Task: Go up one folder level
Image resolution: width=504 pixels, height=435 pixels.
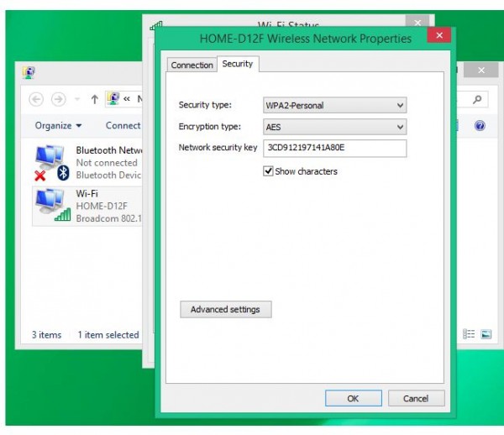Action: tap(94, 99)
